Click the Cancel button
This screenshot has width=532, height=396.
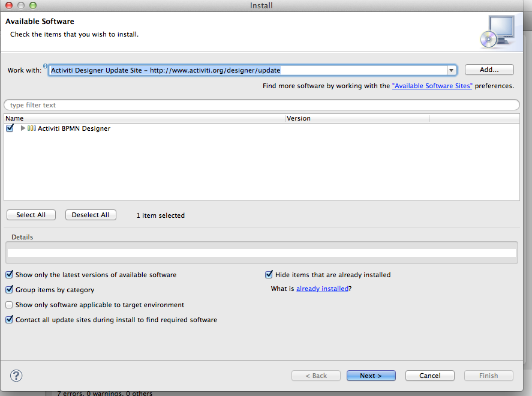[x=430, y=376]
